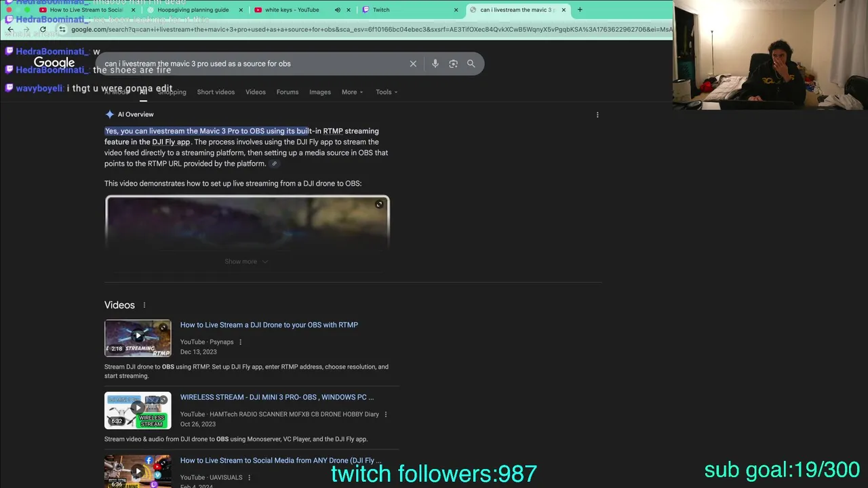
Task: Start voice search with the microphone icon
Action: (435, 64)
